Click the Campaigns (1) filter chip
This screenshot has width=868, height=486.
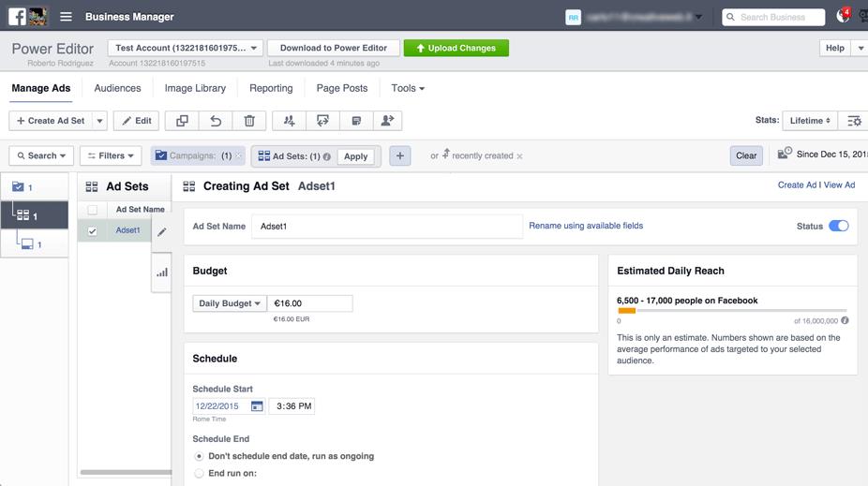pos(194,156)
